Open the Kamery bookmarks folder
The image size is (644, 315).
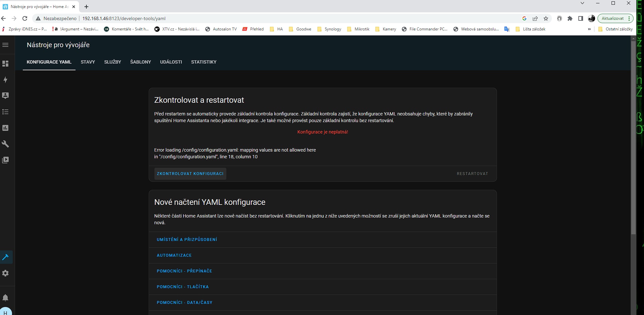coord(385,29)
